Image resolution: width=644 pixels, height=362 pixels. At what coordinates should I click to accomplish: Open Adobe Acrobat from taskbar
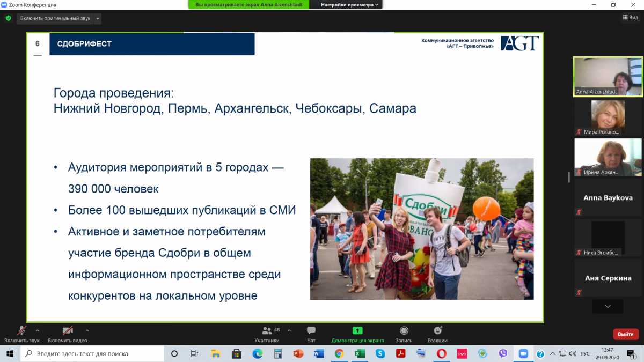(x=401, y=354)
